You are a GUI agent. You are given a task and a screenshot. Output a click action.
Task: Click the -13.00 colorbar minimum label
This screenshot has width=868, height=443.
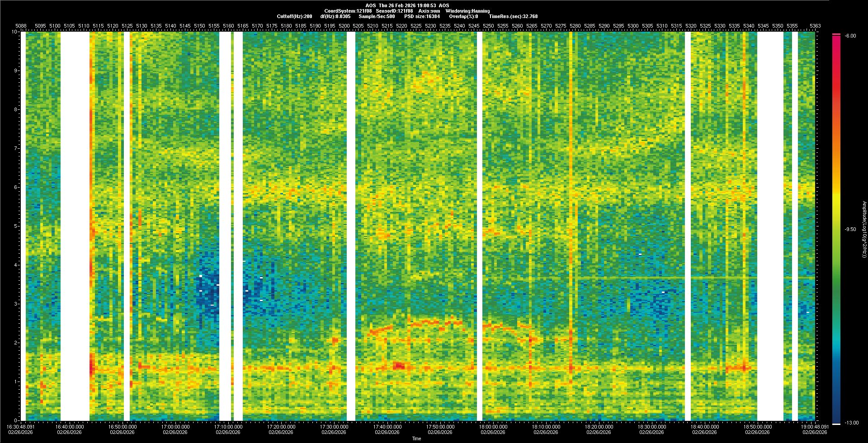tap(851, 423)
